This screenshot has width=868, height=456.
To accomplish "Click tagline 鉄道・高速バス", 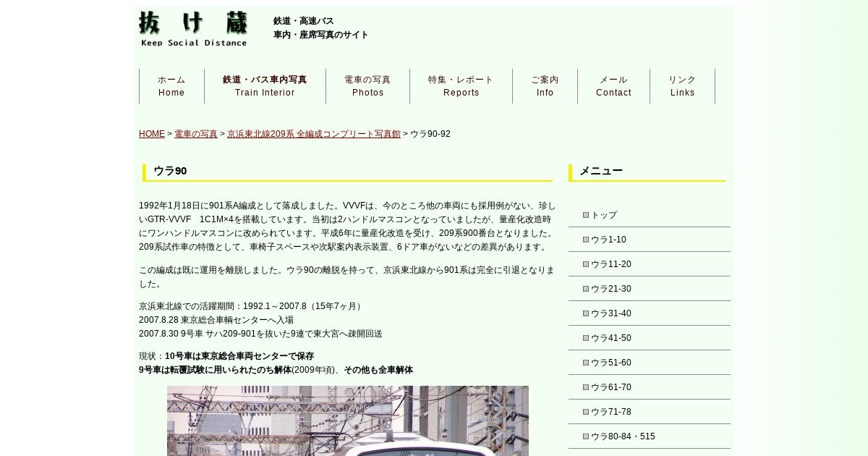I will pyautogui.click(x=304, y=21).
